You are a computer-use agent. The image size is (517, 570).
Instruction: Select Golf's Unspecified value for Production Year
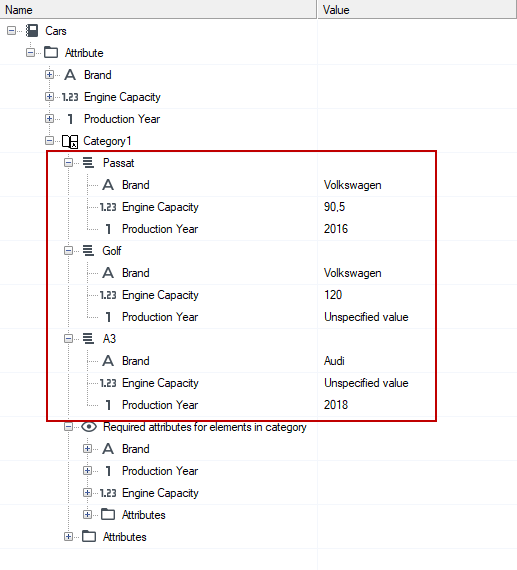pos(366,317)
